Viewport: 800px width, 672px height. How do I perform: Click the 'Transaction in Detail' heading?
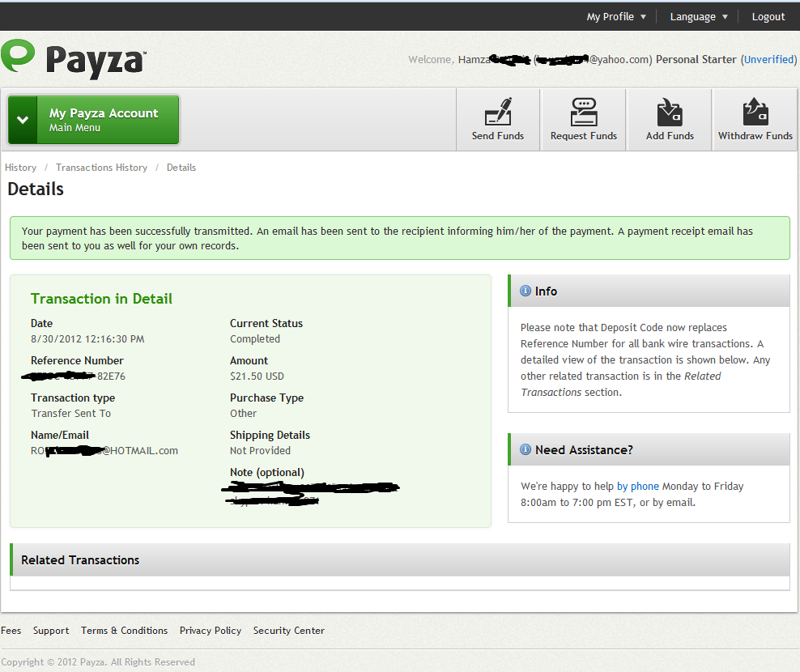(x=101, y=299)
